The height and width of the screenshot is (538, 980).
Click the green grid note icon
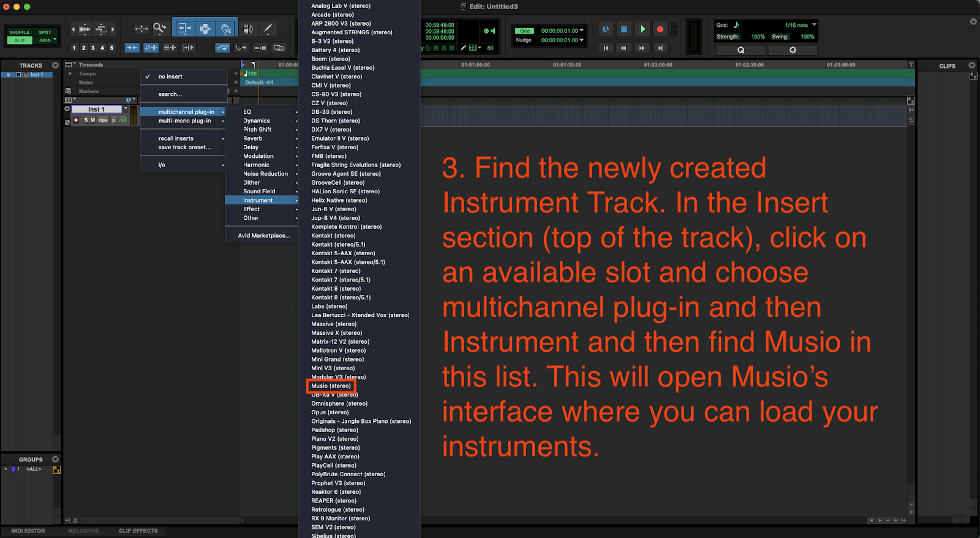tap(737, 25)
